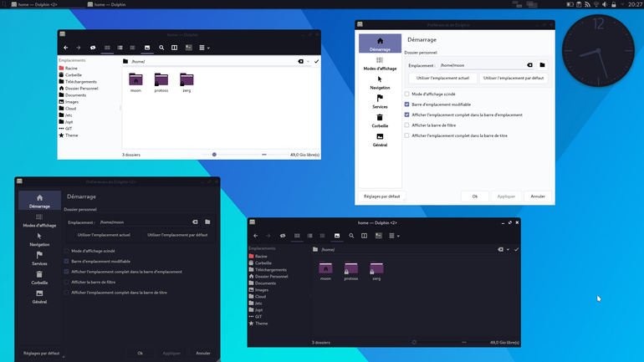644x362 pixels.
Task: Switch to details view in the dark Dolphin toolbar
Action: click(322, 236)
